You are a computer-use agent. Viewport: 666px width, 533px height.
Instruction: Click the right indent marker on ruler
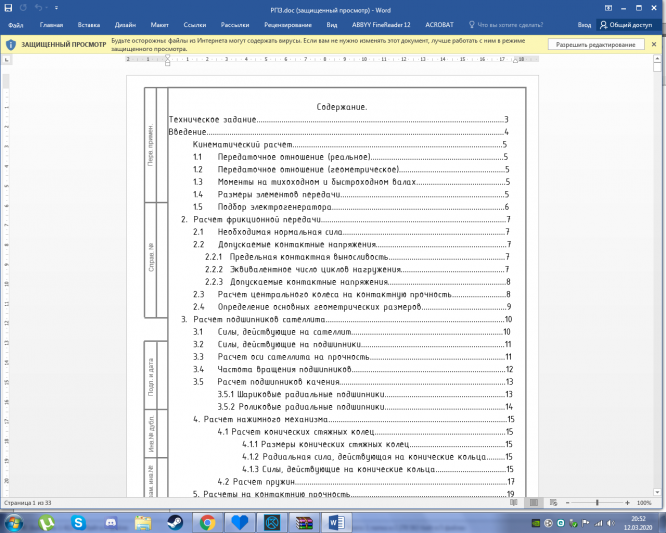click(515, 61)
